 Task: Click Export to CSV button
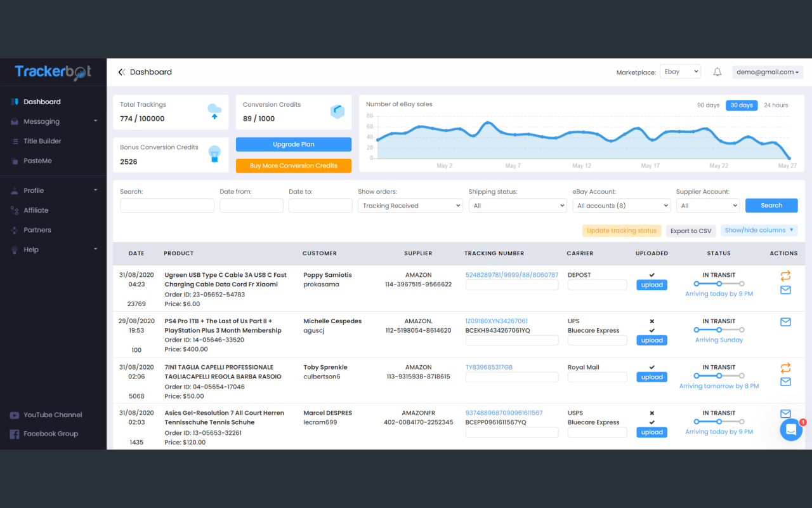(691, 231)
